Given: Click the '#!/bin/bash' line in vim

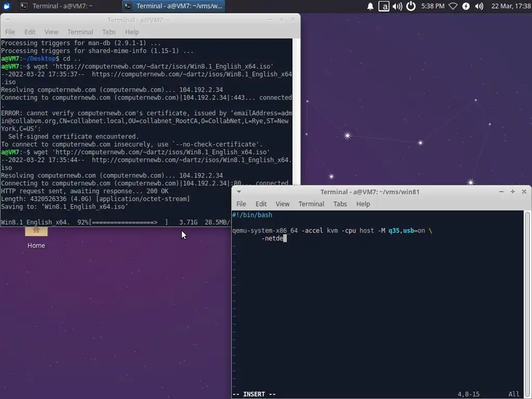Looking at the screenshot, I should [x=252, y=215].
